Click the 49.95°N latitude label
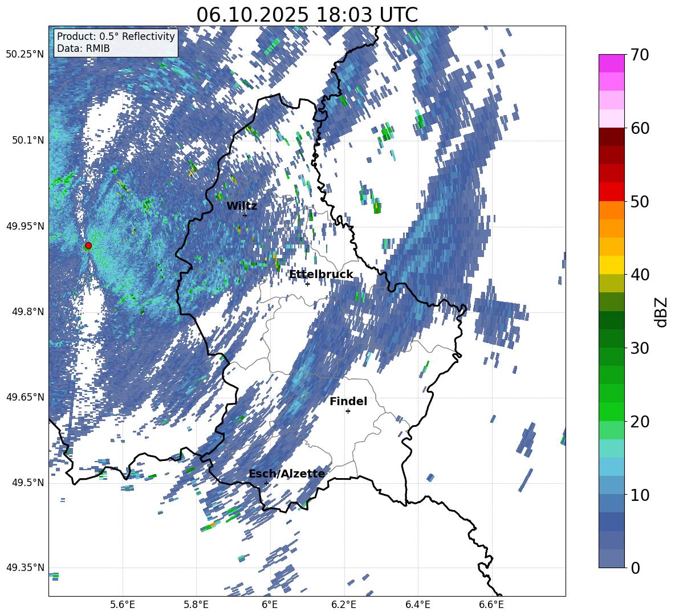The width and height of the screenshot is (675, 616). coord(25,226)
